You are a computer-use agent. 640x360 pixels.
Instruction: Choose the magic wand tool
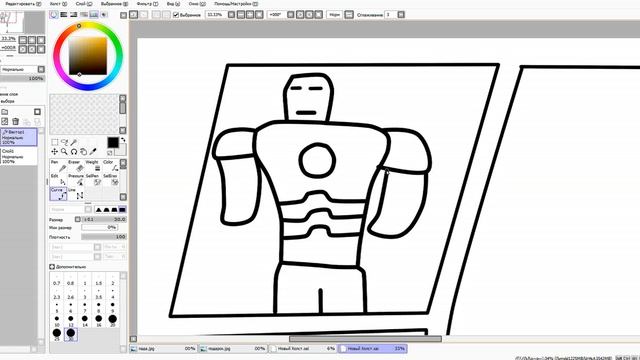(x=74, y=142)
